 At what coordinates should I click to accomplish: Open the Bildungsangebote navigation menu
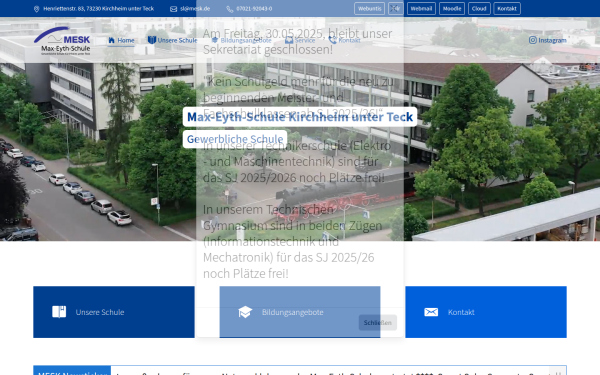[242, 40]
